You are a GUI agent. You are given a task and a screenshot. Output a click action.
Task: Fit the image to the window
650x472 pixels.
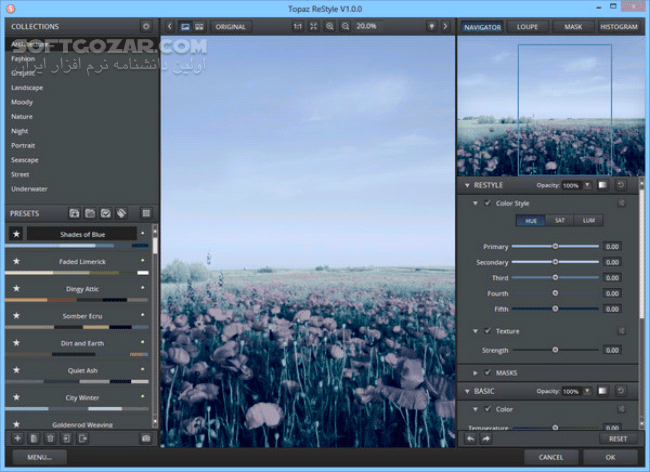(x=313, y=27)
